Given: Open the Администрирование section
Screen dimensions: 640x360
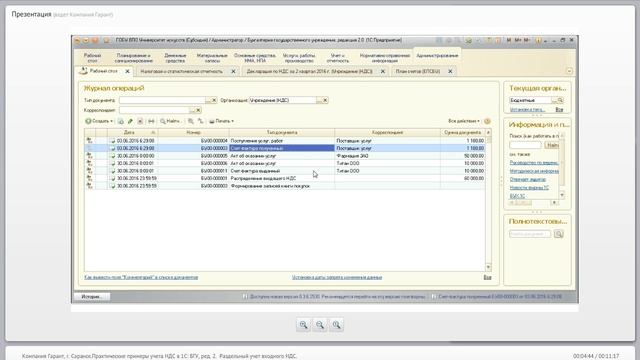Looking at the screenshot, I should click(x=437, y=56).
